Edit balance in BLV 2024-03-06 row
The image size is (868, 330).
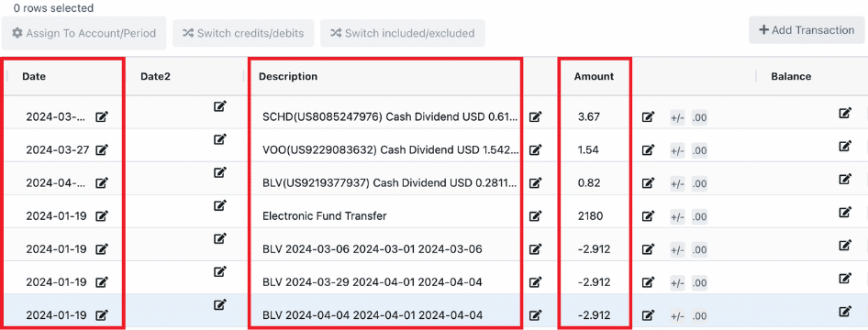[845, 245]
